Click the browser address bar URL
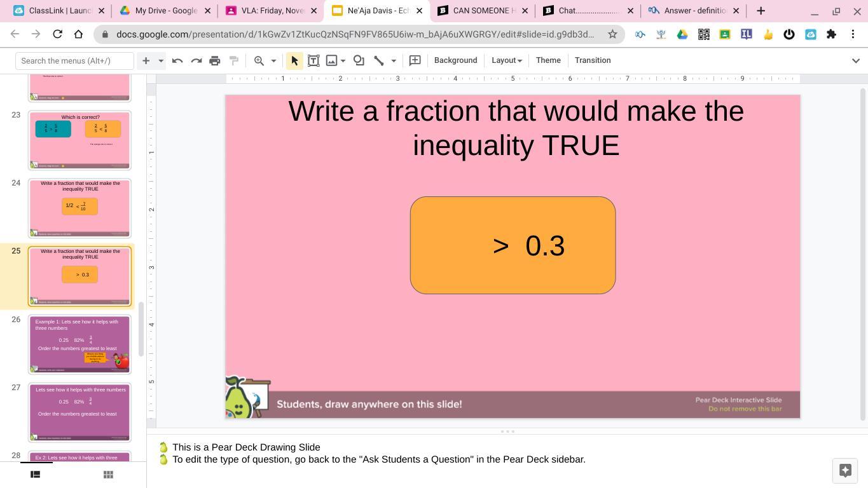This screenshot has height=488, width=868. click(355, 34)
